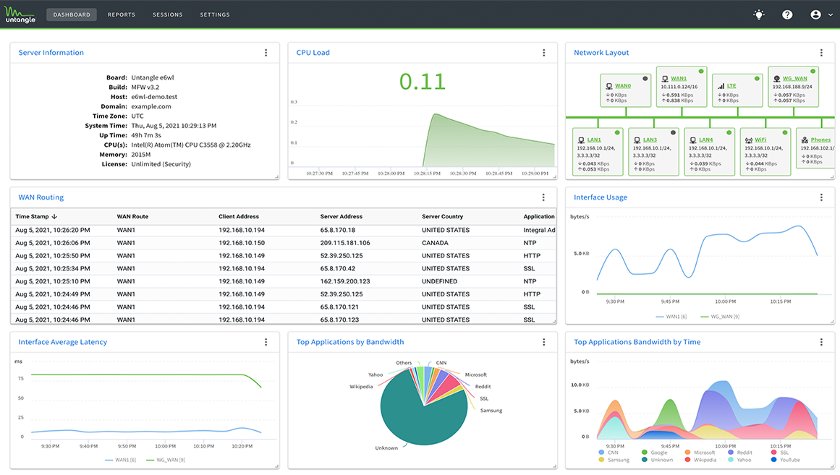Toggle WAN1 [6] series in Latency chart legend
This screenshot has height=475, width=840.
[x=121, y=460]
